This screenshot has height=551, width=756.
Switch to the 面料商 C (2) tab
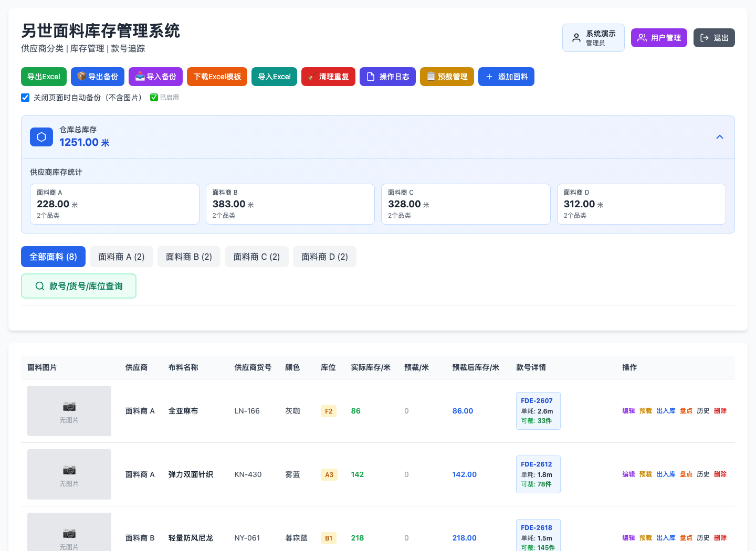pyautogui.click(x=257, y=257)
